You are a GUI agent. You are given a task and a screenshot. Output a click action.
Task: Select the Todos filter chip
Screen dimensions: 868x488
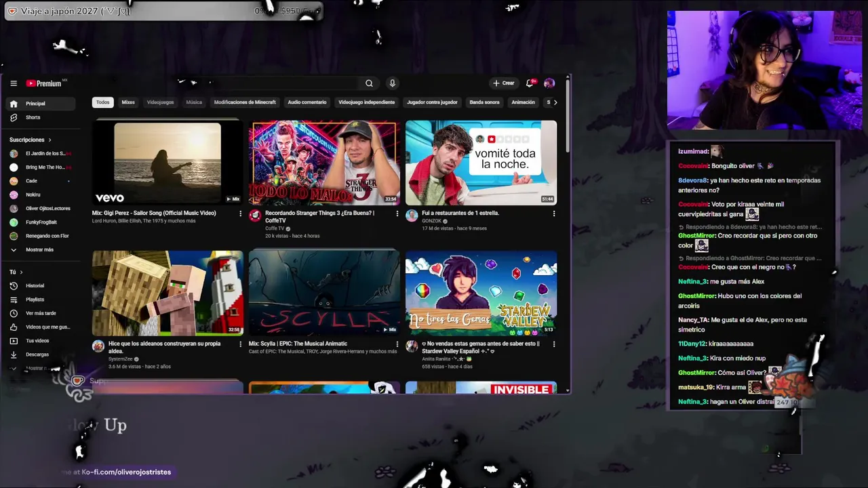click(x=102, y=102)
